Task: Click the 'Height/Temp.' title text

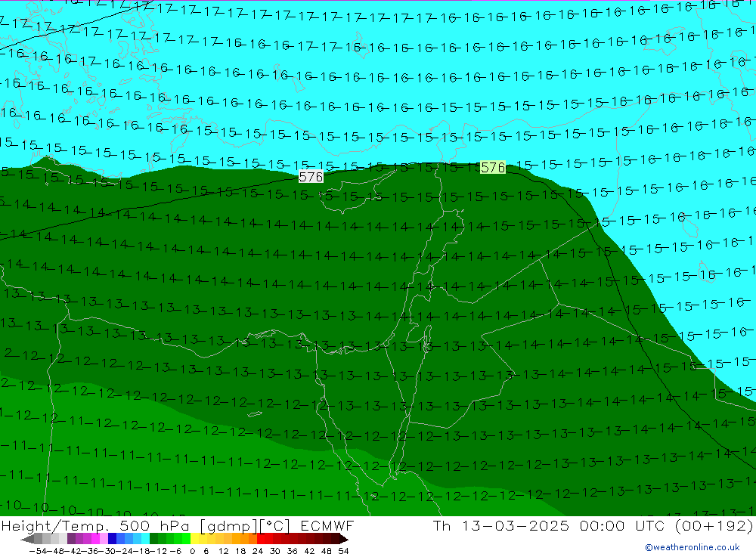Action: click(x=57, y=525)
